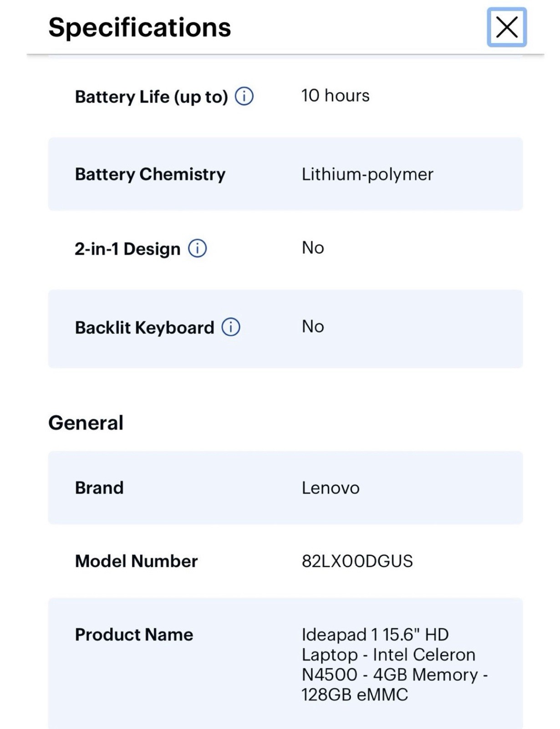Screen dimensions: 560x729
Task: Select the Lithium-polymer value
Action: (x=367, y=175)
